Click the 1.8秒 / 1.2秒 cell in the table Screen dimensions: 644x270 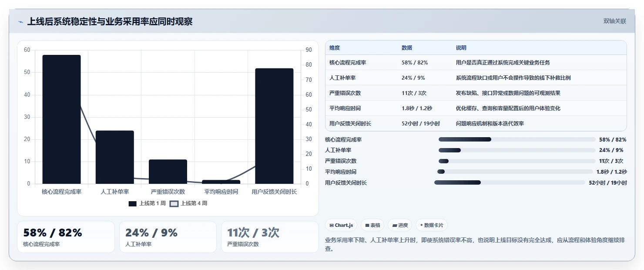coord(417,108)
